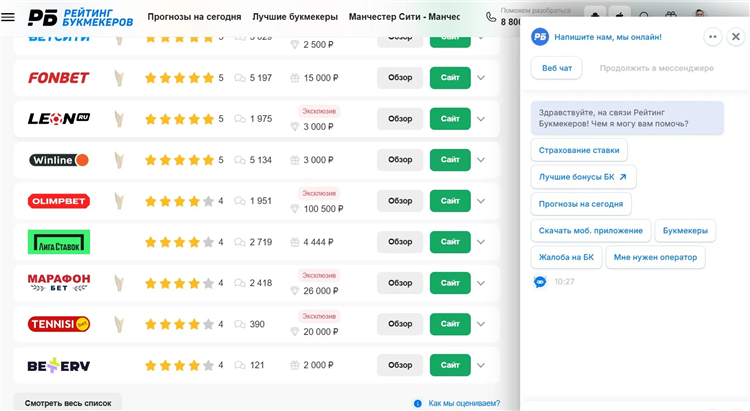Click gift icon next to 4 444 ₽

(x=295, y=242)
